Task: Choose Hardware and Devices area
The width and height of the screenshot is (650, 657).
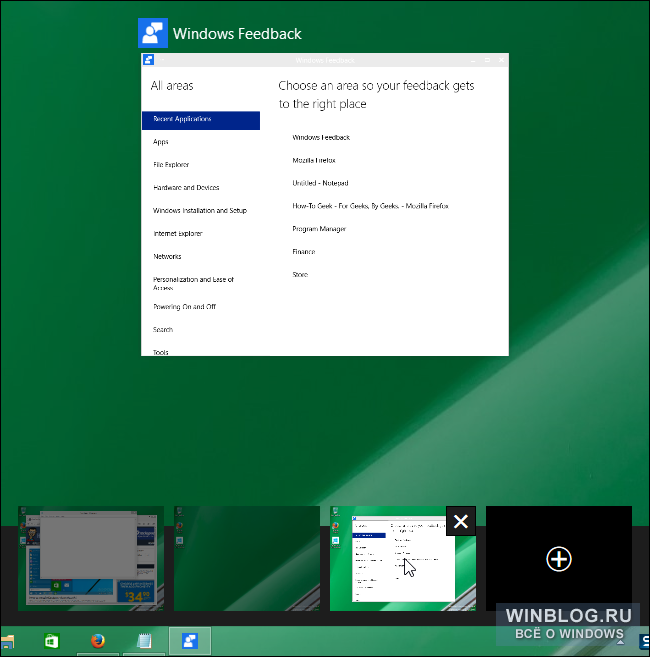Action: tap(186, 188)
